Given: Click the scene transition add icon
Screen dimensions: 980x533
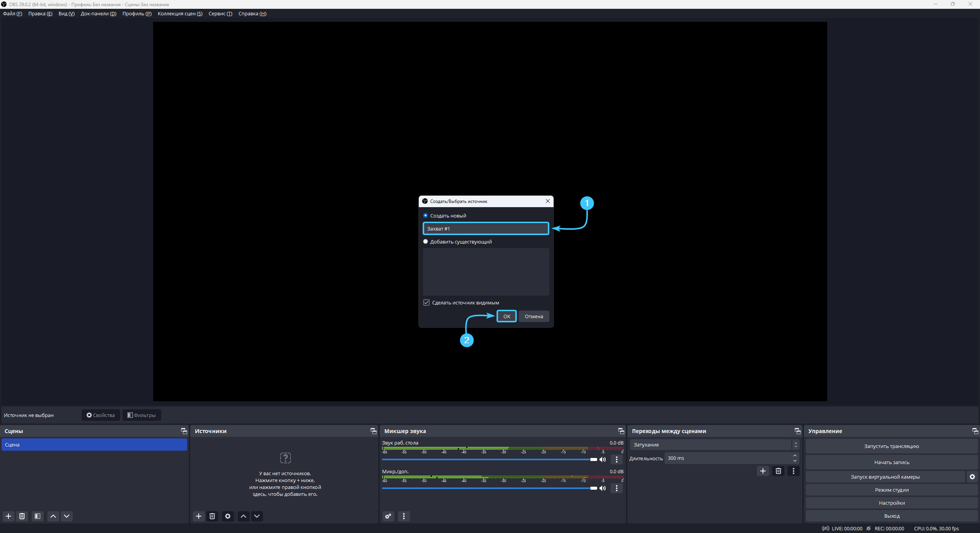Looking at the screenshot, I should pos(763,471).
